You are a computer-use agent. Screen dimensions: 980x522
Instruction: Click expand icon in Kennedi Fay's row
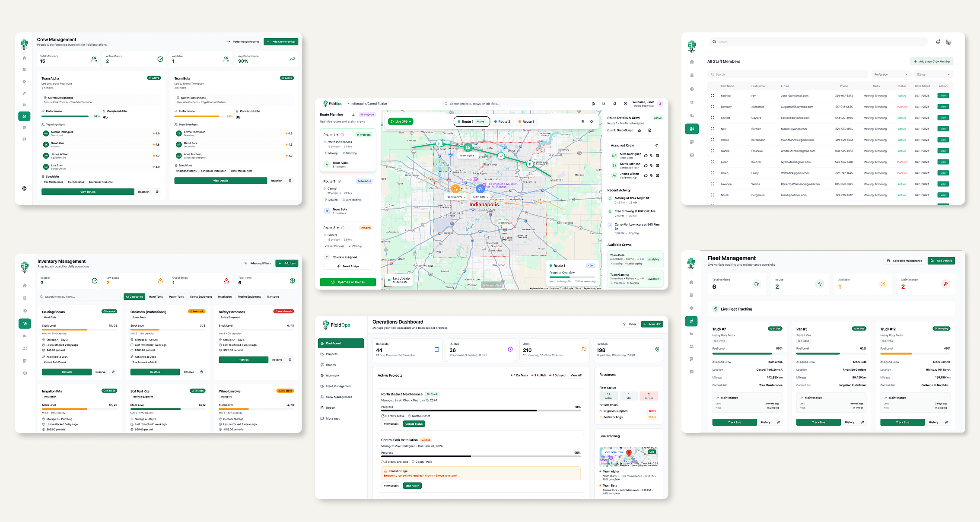click(713, 96)
